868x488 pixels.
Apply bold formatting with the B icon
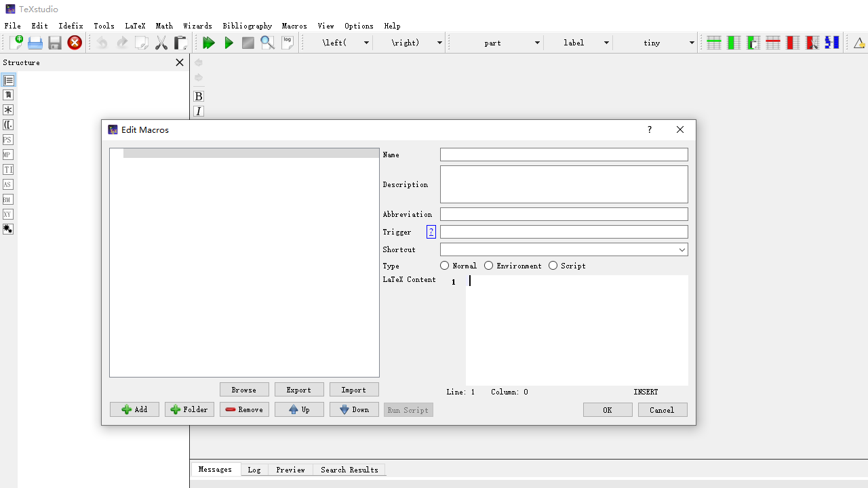click(198, 96)
